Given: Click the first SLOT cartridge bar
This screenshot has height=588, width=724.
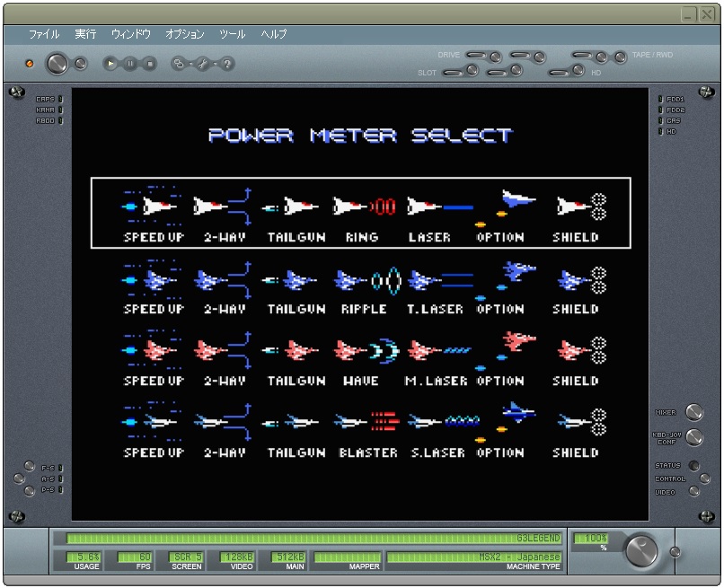Looking at the screenshot, I should tap(454, 73).
